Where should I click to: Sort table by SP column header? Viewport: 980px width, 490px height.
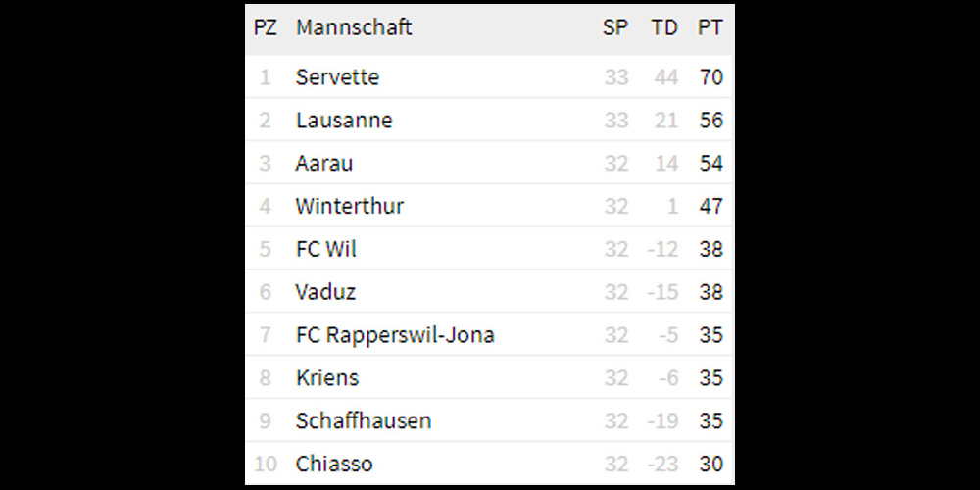(x=615, y=27)
